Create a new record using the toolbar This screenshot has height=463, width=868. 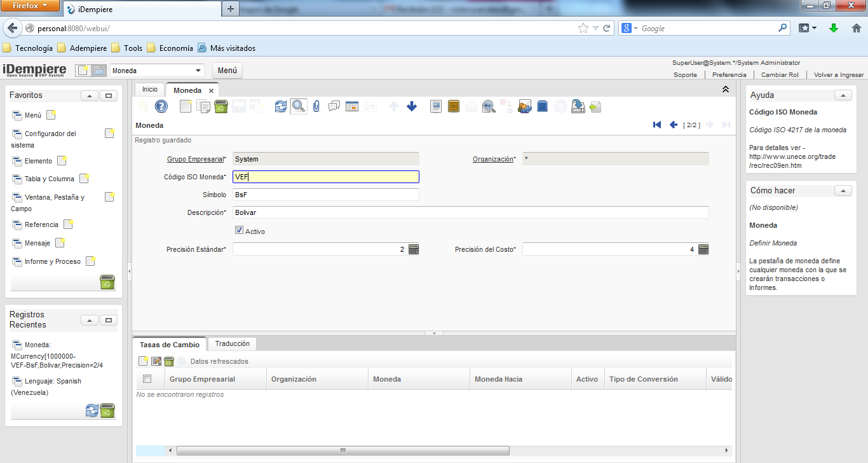pos(186,106)
